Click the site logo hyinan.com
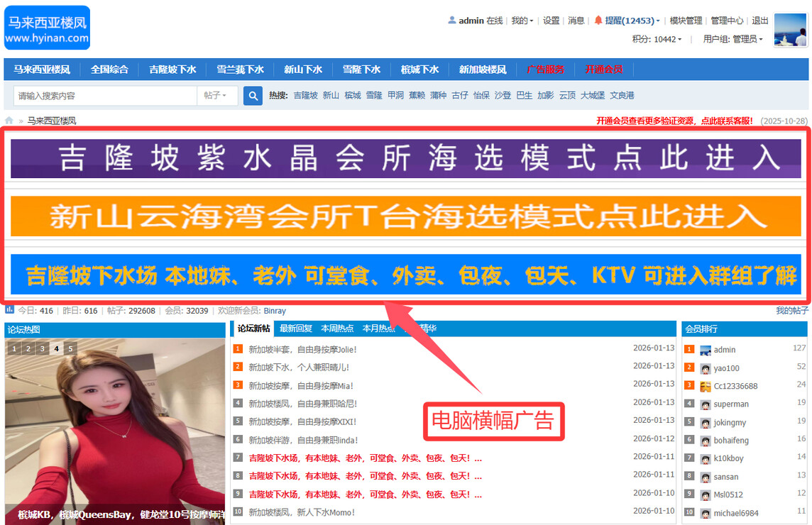812x525 pixels. coord(47,28)
